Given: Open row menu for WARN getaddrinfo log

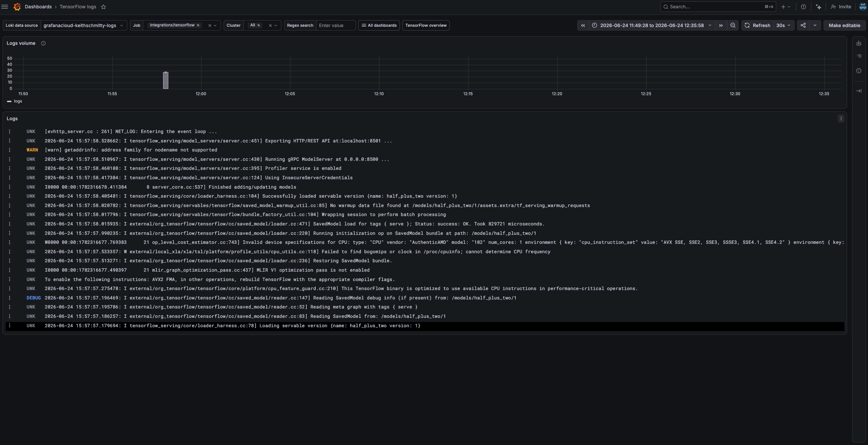Looking at the screenshot, I should 9,150.
